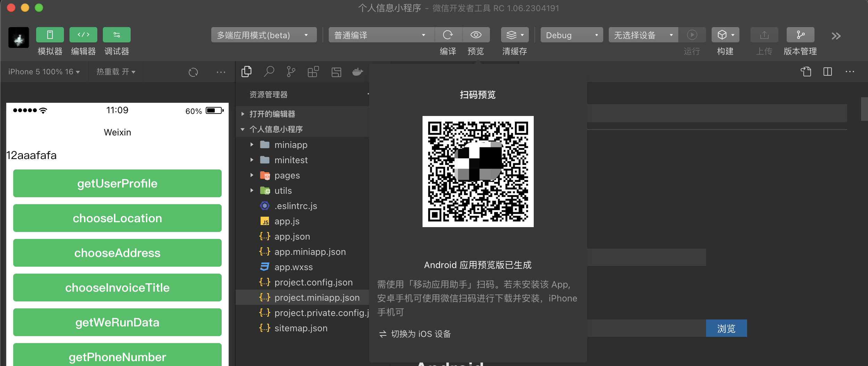This screenshot has height=366, width=868.
Task: Select the Docker whale icon
Action: 358,72
